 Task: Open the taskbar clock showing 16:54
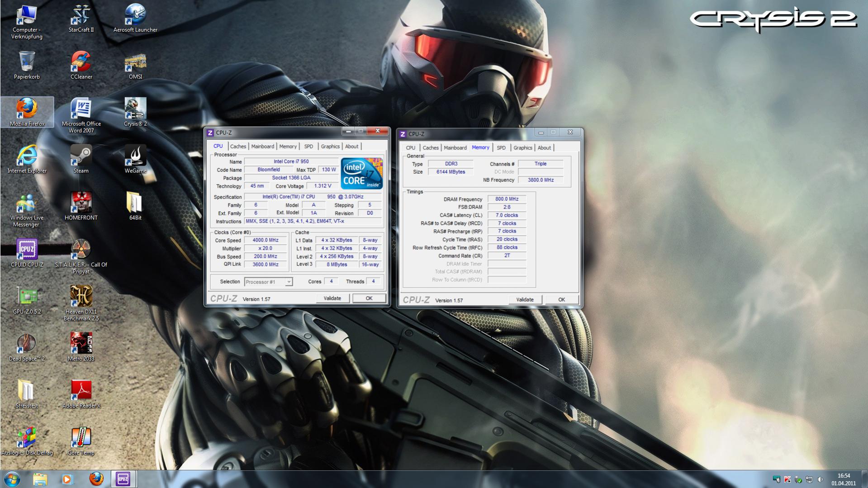tap(844, 479)
